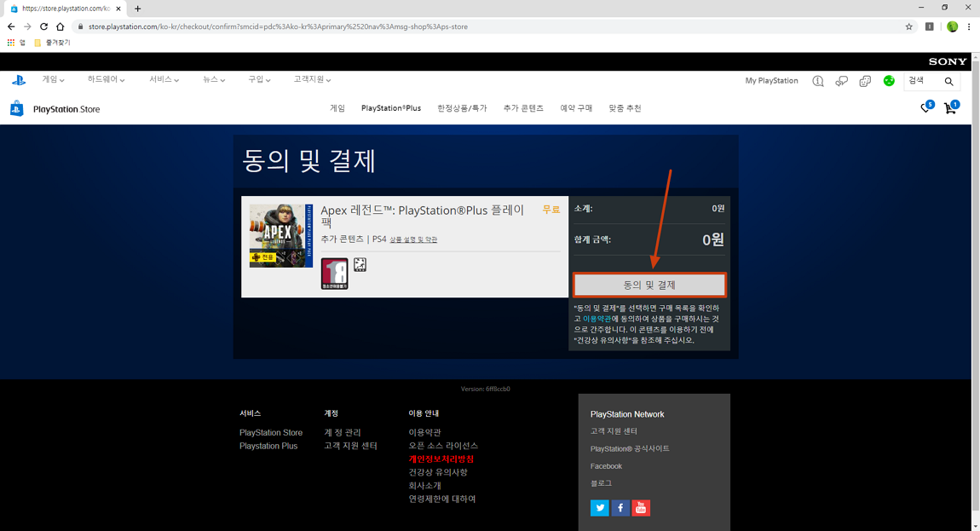Open the 상품 설명 및 약관 link

click(x=413, y=240)
